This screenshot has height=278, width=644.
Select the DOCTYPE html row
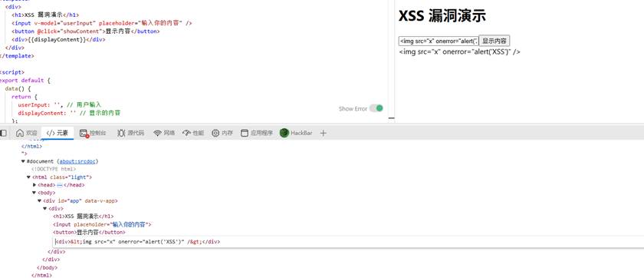click(x=54, y=169)
